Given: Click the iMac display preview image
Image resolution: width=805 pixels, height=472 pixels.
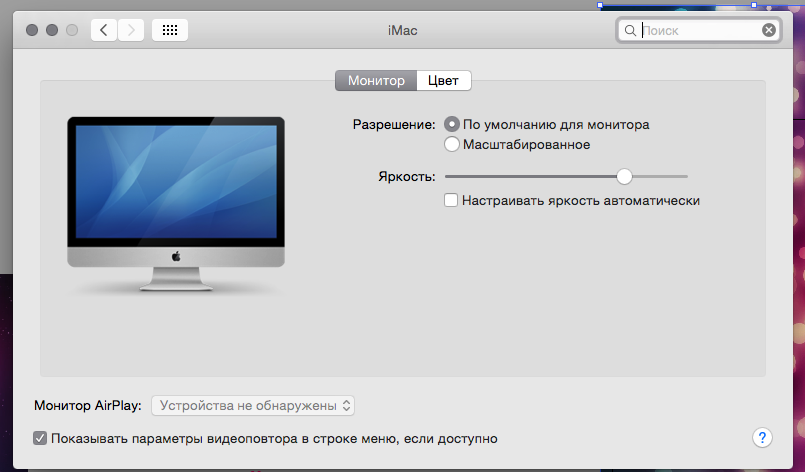Looking at the screenshot, I should (x=176, y=204).
